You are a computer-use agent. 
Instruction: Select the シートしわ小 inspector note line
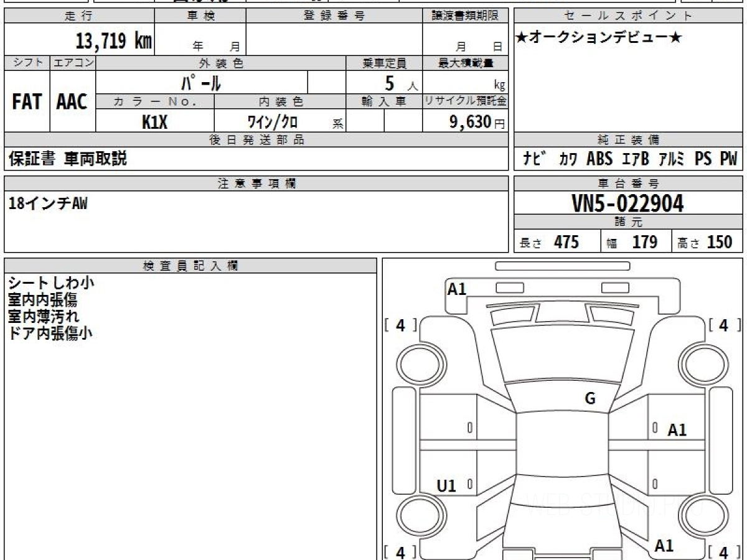(x=51, y=282)
